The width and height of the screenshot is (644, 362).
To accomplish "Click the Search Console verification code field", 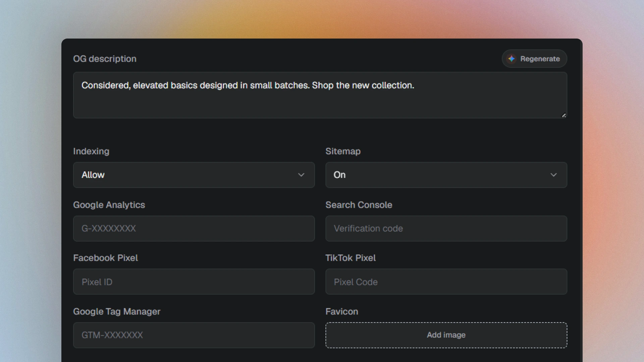I will (x=446, y=229).
